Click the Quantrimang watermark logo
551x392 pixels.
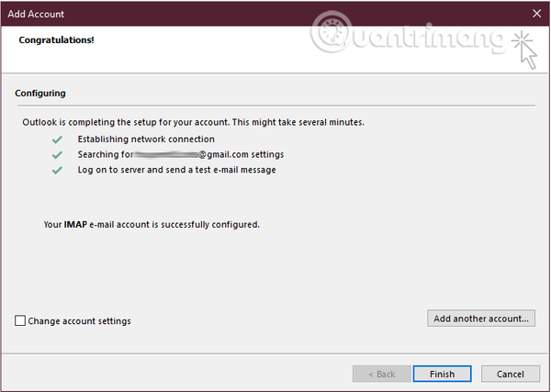(408, 36)
